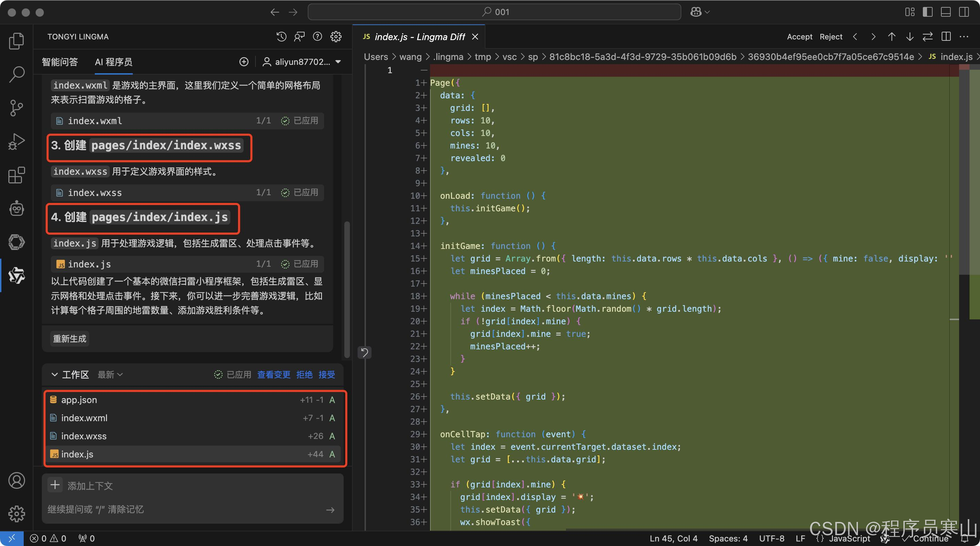
Task: Accept the Lingma diff changes
Action: pos(799,37)
